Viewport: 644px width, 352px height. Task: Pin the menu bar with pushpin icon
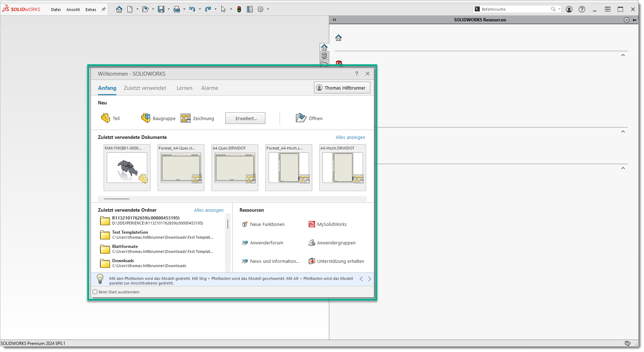click(x=104, y=10)
